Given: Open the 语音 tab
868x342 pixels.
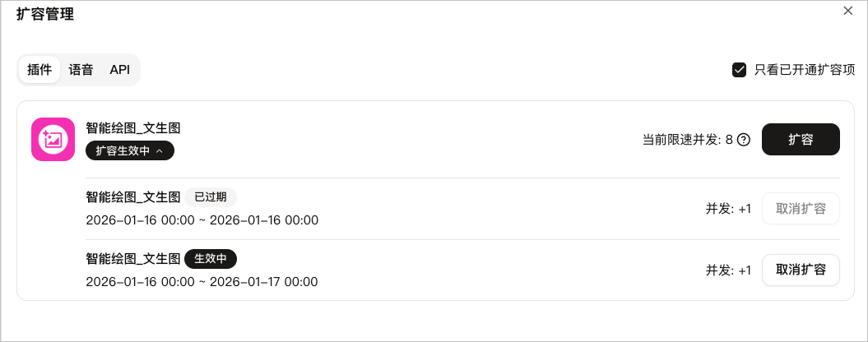Looking at the screenshot, I should point(81,70).
